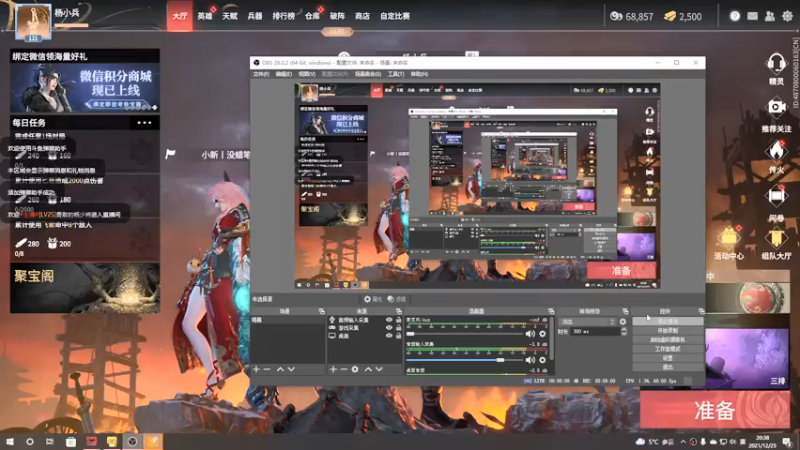Open 组队大厅 icon in the game
This screenshot has width=800, height=450.
(776, 238)
